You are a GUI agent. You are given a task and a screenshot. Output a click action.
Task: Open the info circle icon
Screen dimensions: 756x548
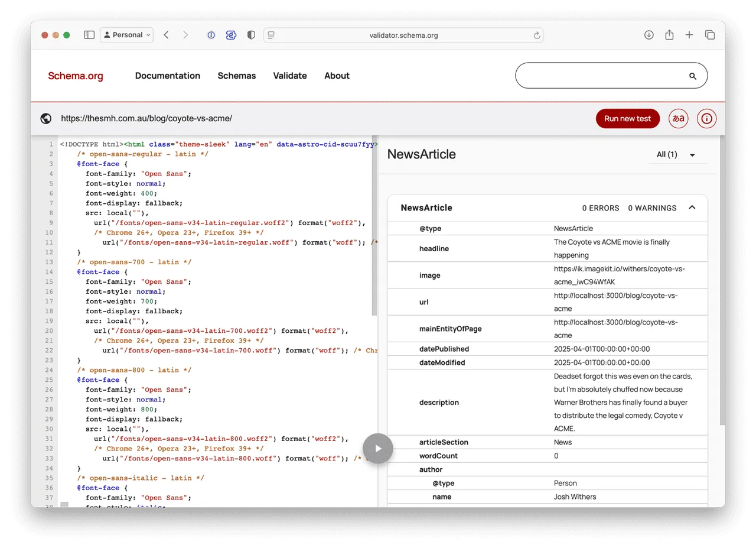pyautogui.click(x=707, y=118)
